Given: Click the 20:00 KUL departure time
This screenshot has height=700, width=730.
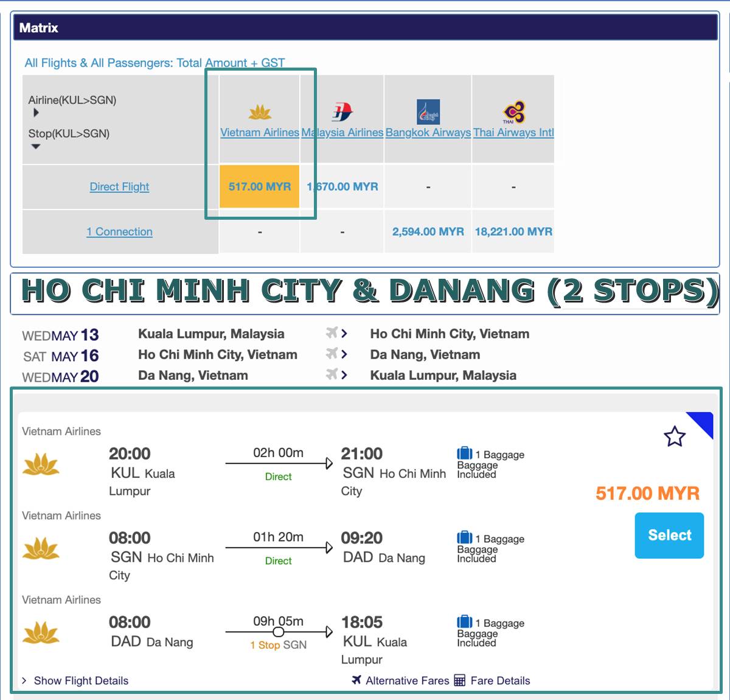Looking at the screenshot, I should (130, 453).
